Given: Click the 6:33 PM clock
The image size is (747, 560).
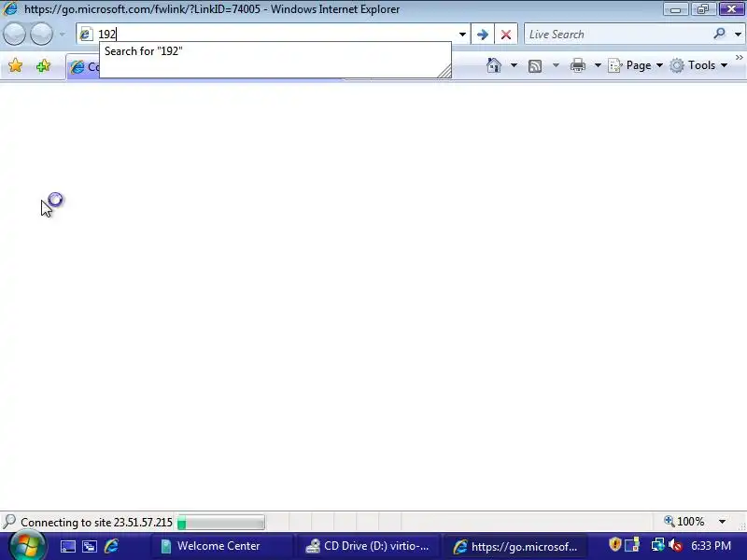Looking at the screenshot, I should click(x=711, y=546).
